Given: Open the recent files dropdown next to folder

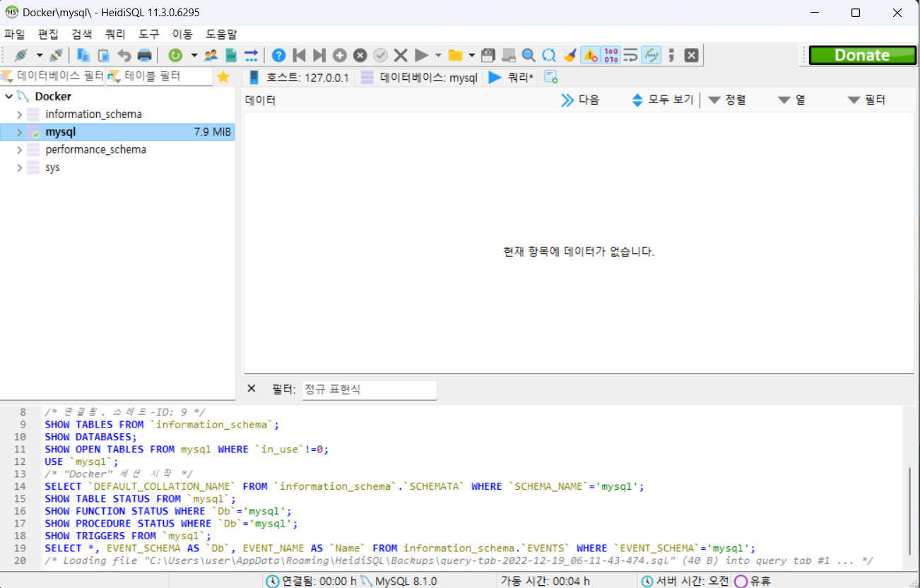Looking at the screenshot, I should (x=471, y=55).
